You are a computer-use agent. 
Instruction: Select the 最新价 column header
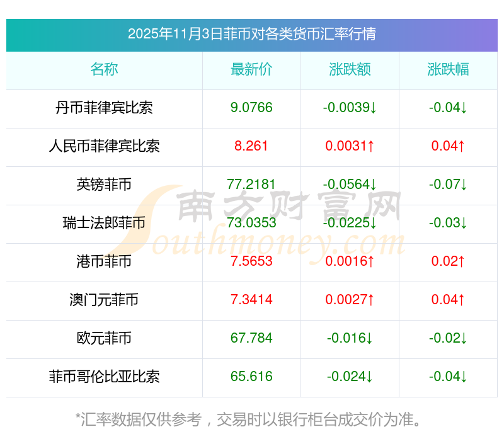tap(251, 69)
